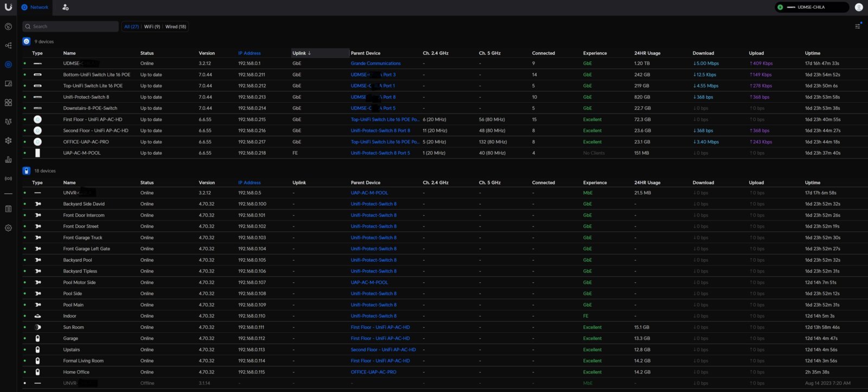Viewport: 868px width, 392px height.
Task: Click the blue icon beside '18 devices'
Action: pos(26,170)
